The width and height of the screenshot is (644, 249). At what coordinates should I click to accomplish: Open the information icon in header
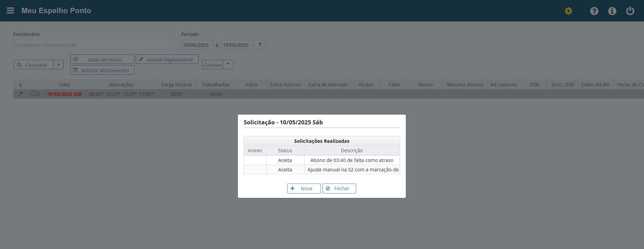point(612,11)
